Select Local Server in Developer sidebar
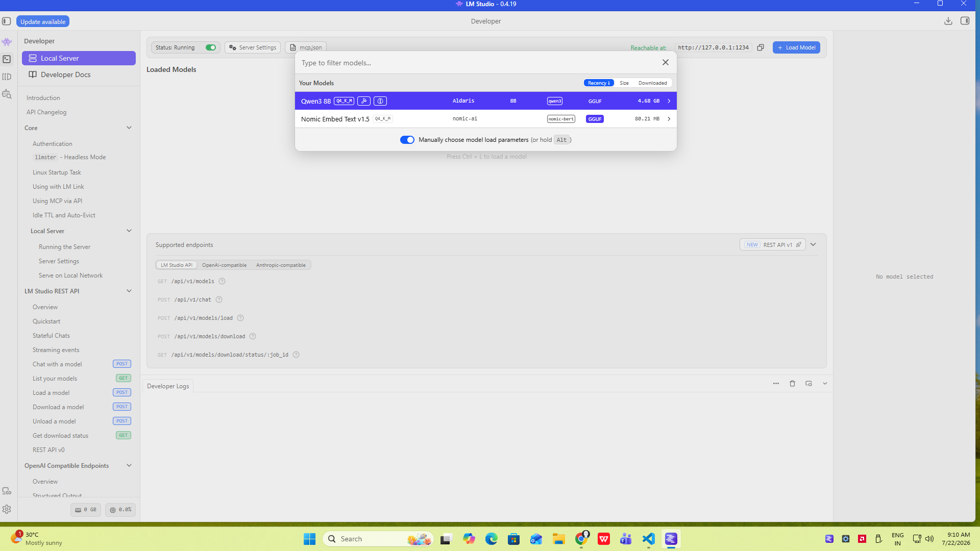 tap(79, 58)
